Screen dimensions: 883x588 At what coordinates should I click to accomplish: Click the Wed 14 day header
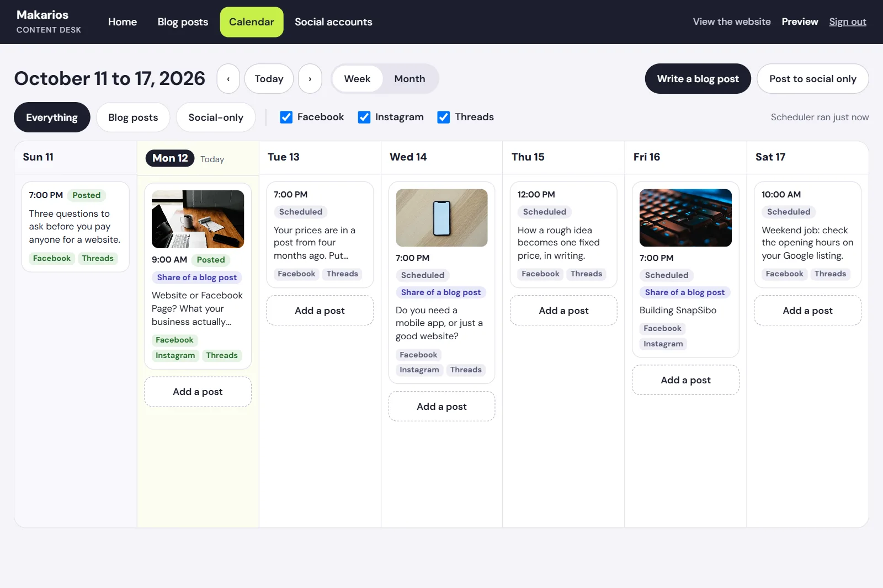coord(408,157)
